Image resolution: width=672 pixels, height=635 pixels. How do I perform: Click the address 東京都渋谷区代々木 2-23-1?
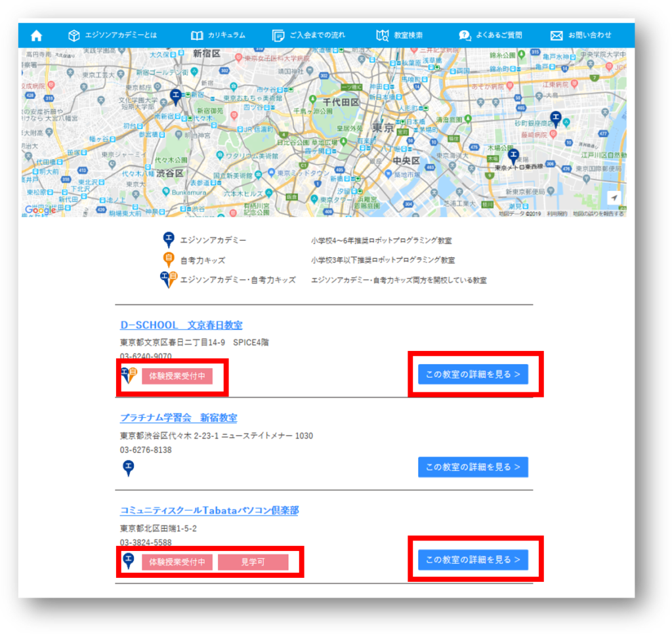169,436
